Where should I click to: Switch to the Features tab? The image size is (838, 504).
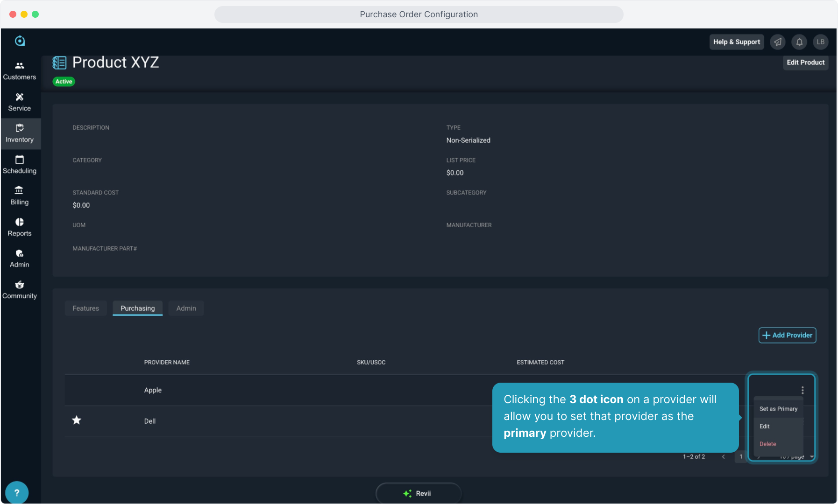tap(85, 308)
